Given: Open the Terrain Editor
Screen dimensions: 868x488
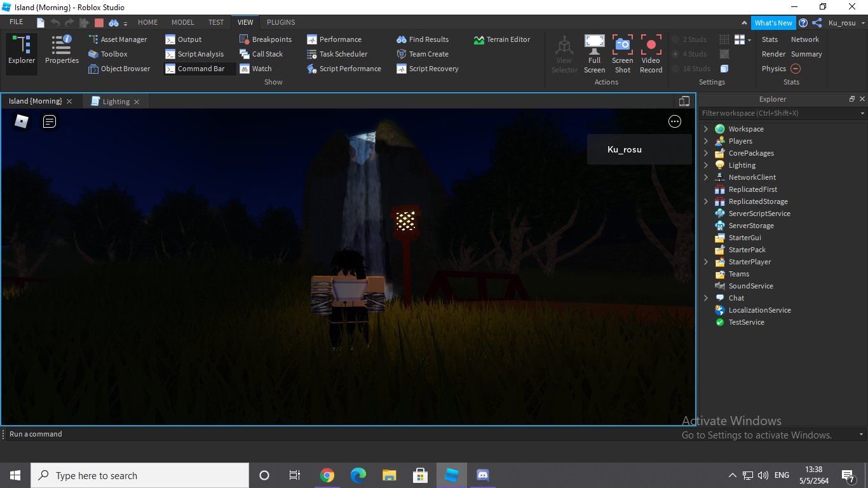Looking at the screenshot, I should (502, 39).
